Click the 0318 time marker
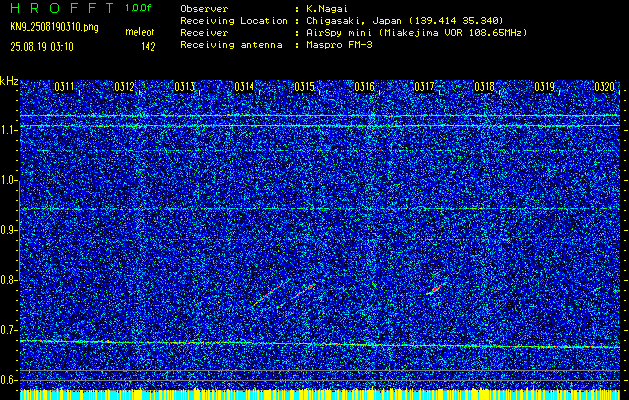The image size is (629, 400). point(485,87)
